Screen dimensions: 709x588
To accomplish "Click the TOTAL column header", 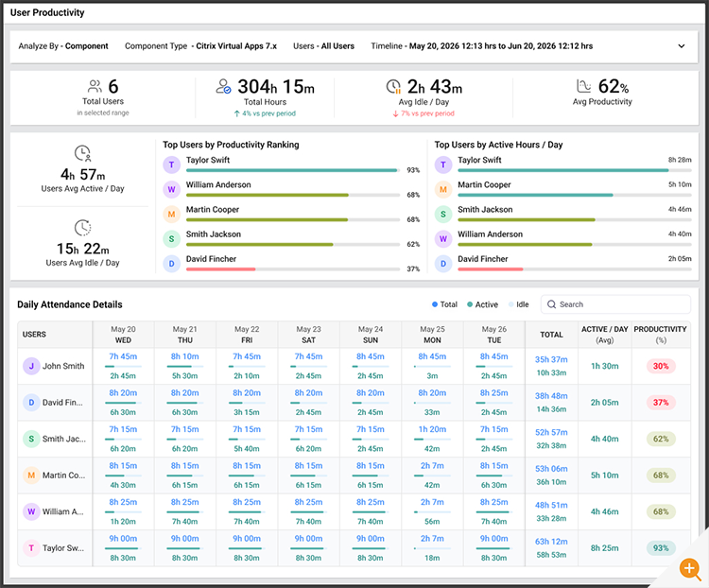I will tap(551, 335).
